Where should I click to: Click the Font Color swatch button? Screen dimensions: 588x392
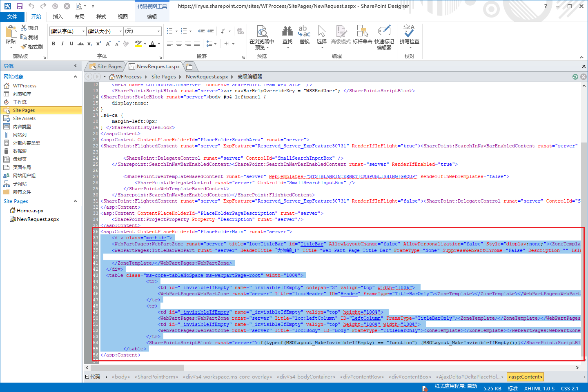tap(152, 44)
